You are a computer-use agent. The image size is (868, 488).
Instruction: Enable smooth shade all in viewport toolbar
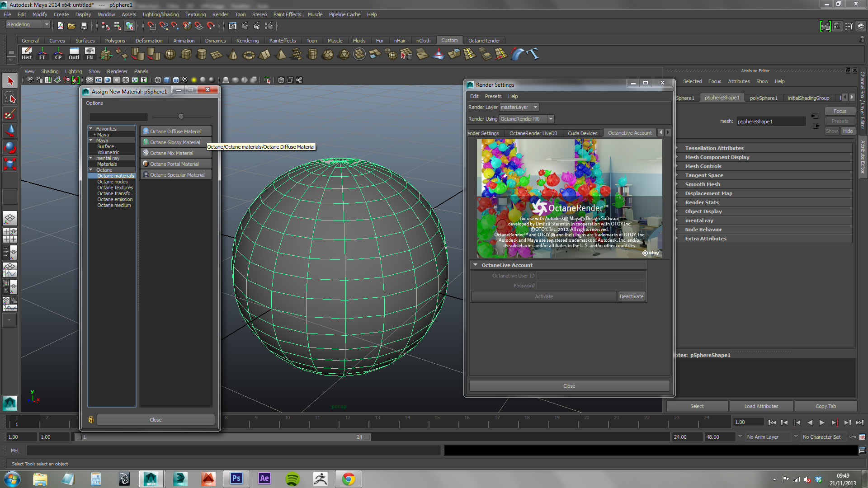click(x=167, y=80)
